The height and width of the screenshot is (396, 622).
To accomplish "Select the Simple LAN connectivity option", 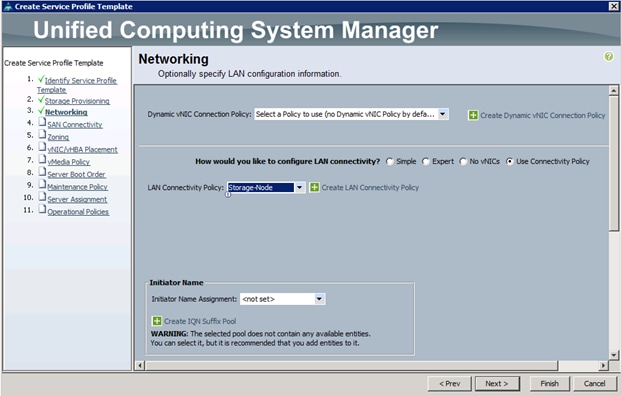I will [390, 161].
